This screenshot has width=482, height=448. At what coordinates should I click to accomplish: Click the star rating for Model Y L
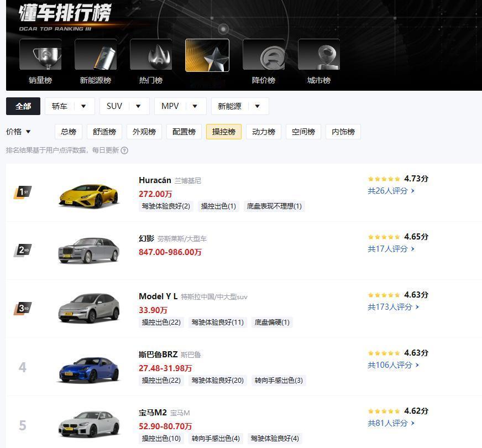384,295
